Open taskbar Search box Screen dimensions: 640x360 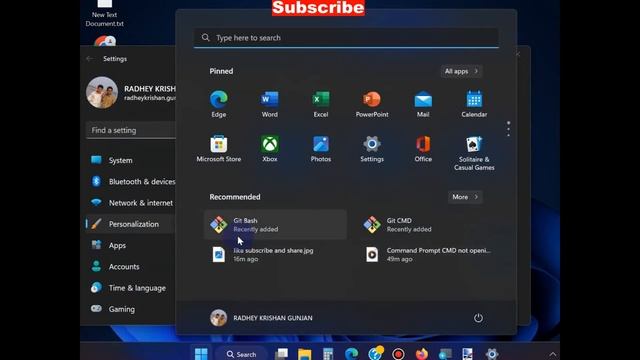coord(241,354)
